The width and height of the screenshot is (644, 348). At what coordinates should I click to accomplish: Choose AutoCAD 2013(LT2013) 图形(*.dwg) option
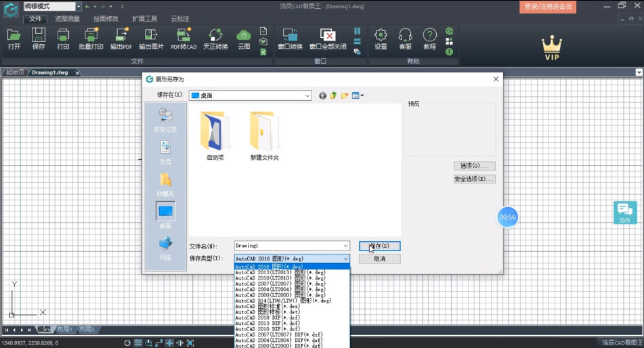click(x=292, y=272)
